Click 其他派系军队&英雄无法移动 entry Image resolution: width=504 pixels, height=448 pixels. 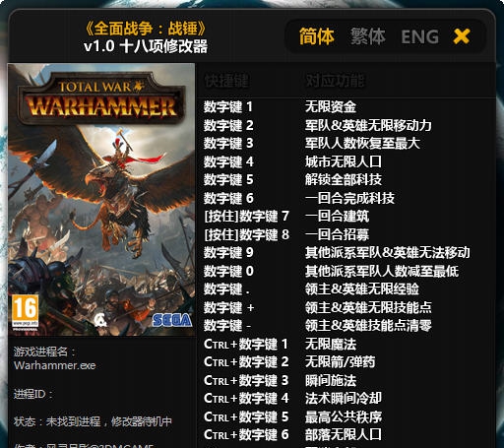[388, 252]
